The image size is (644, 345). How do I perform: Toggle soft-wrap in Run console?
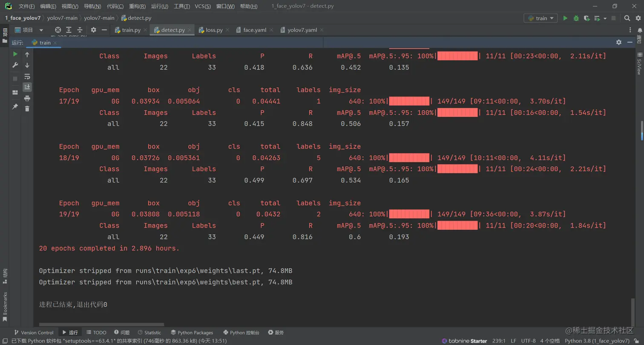click(27, 77)
